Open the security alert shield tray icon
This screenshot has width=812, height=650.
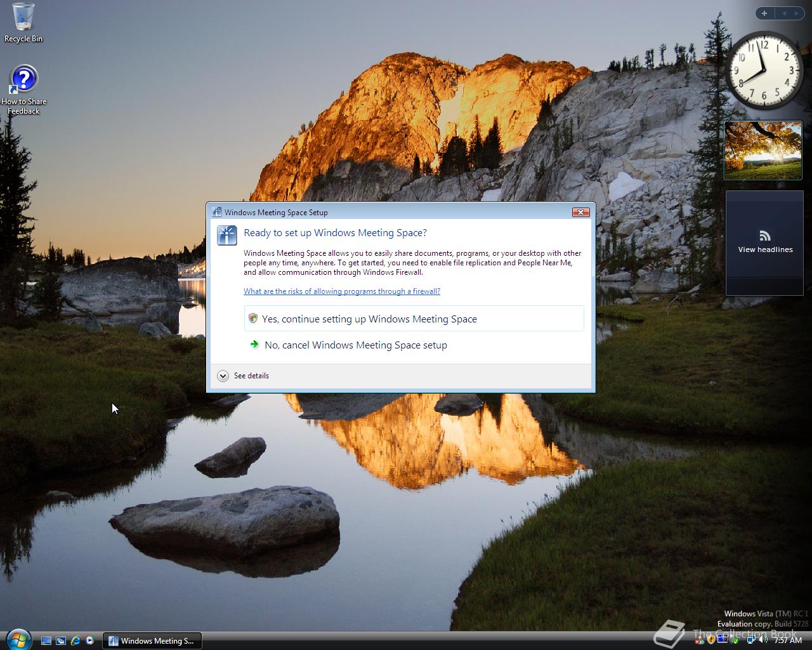click(711, 639)
